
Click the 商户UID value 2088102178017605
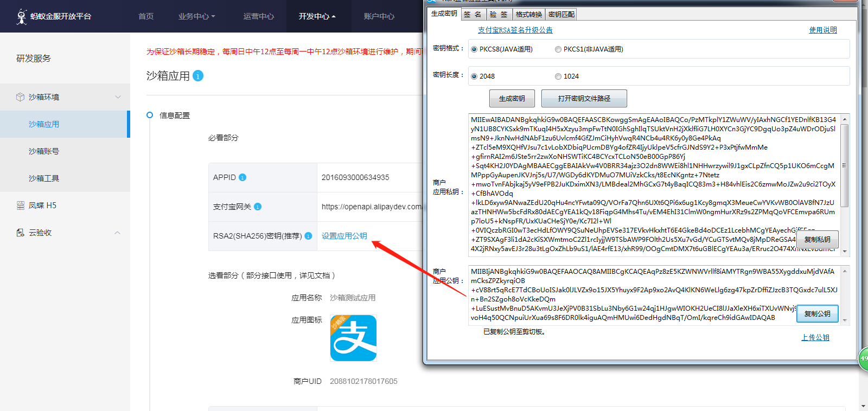click(363, 381)
